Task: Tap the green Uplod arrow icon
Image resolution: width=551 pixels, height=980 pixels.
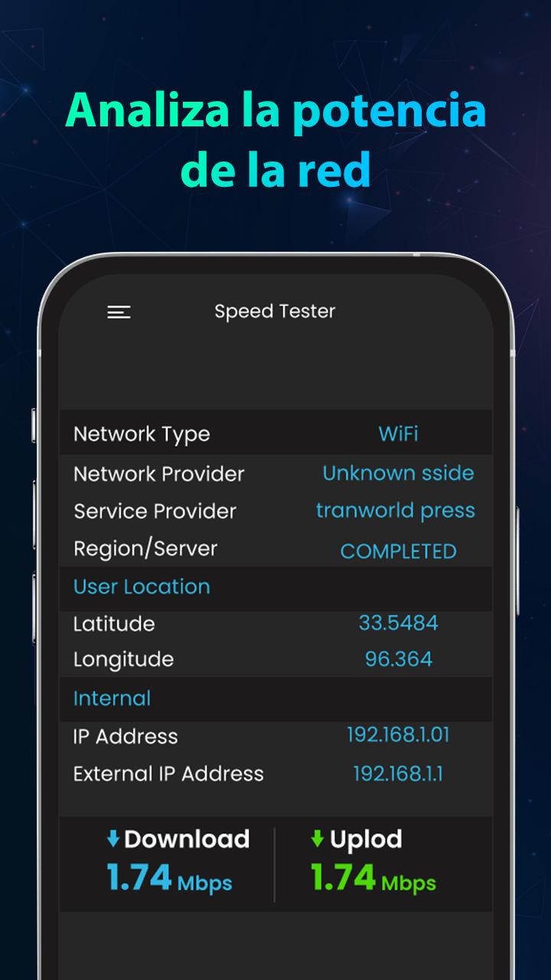Action: [317, 840]
